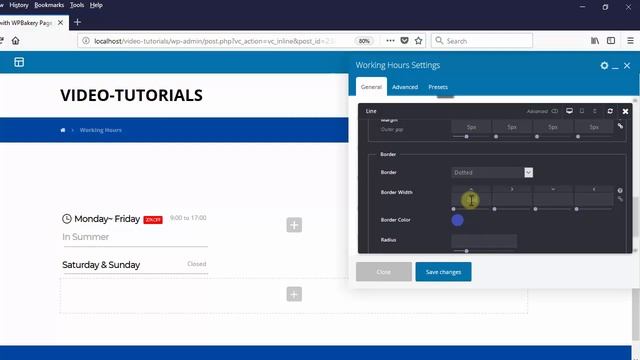Click the bottom Border Width input field
The height and width of the screenshot is (360, 640).
click(x=553, y=199)
